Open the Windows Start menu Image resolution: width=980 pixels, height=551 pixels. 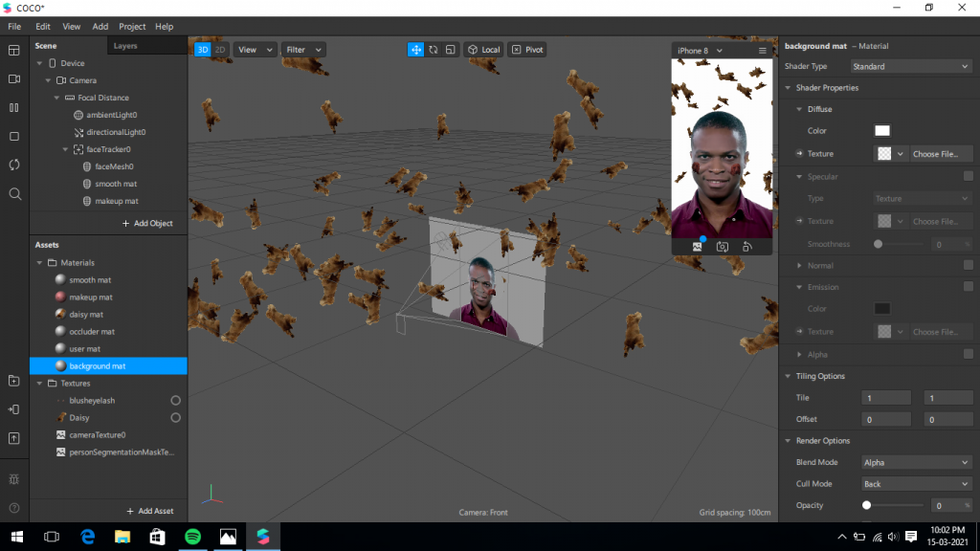[17, 537]
